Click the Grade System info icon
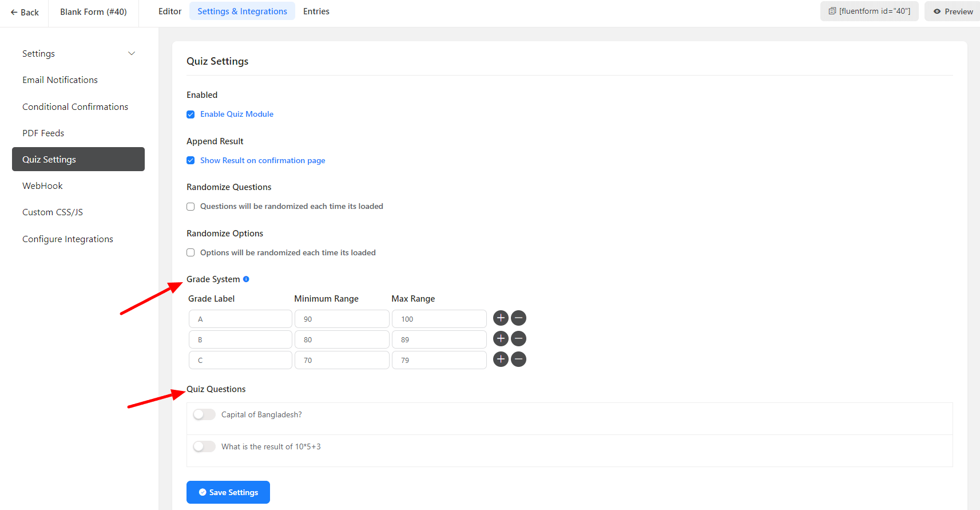Image resolution: width=980 pixels, height=510 pixels. 246,279
